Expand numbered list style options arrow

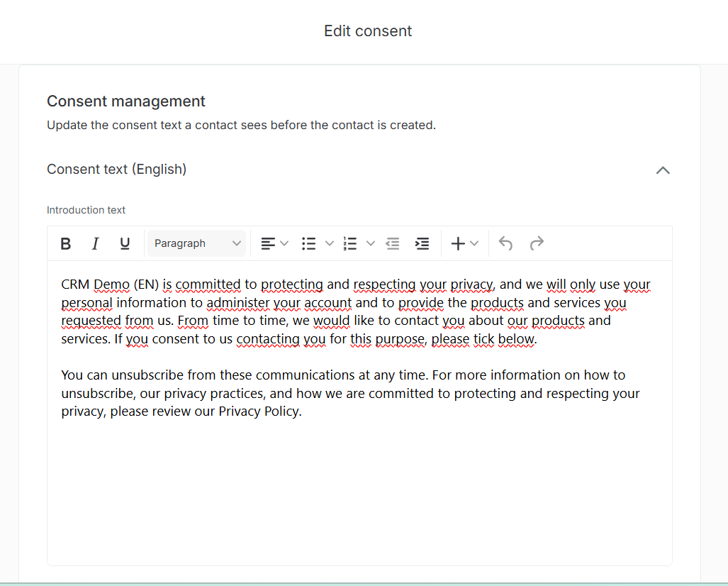370,243
